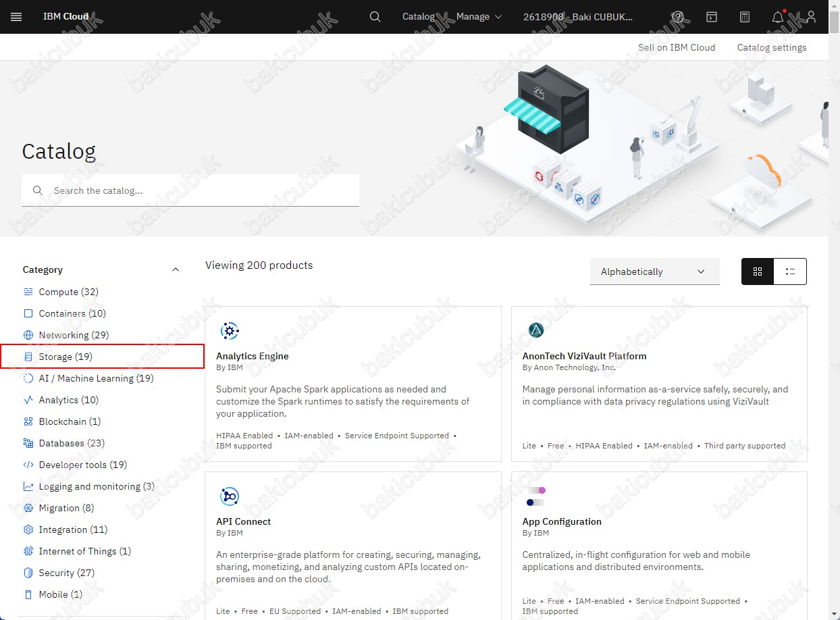Click the Storage category icon
The height and width of the screenshot is (620, 840).
(x=28, y=357)
